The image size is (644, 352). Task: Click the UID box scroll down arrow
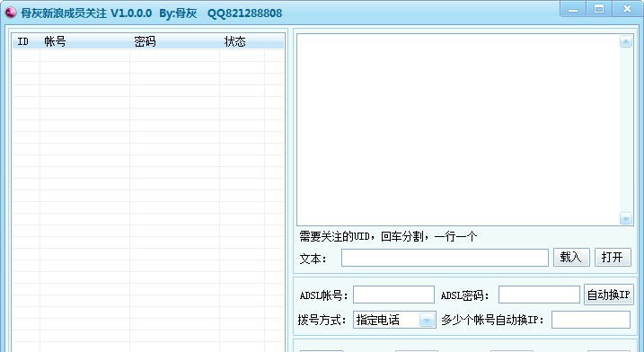click(625, 219)
